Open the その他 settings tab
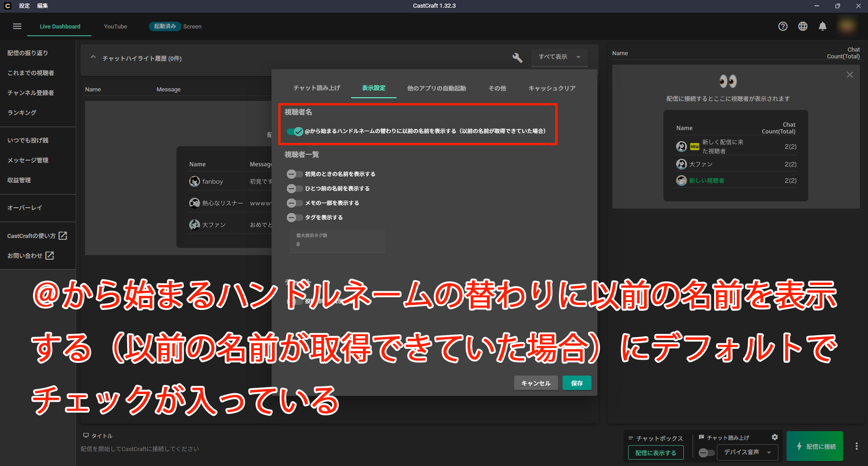This screenshot has width=868, height=466. [496, 88]
